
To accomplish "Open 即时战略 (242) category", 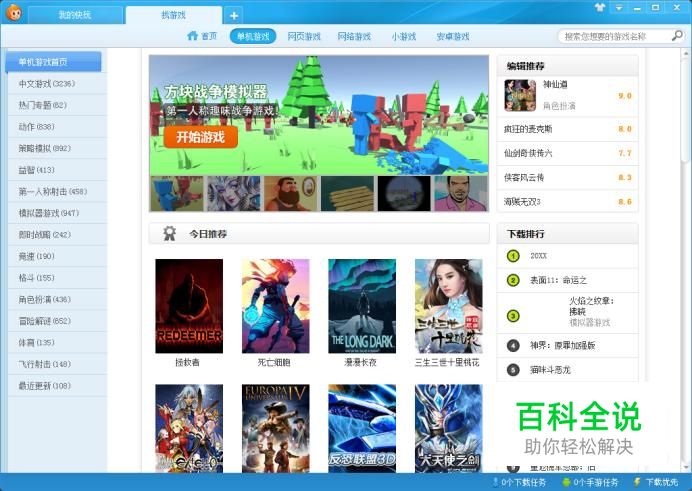I will pyautogui.click(x=57, y=235).
